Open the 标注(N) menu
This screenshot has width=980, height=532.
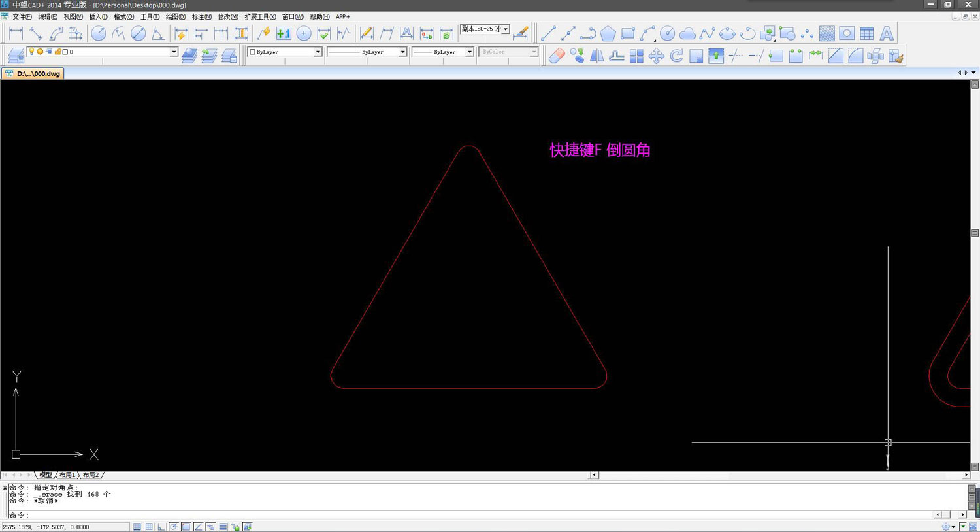[x=201, y=17]
